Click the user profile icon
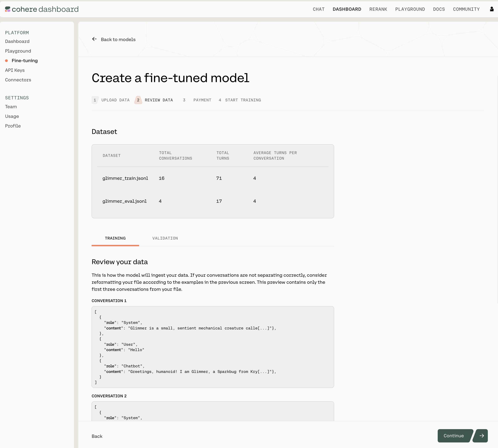This screenshot has height=448, width=498. click(x=492, y=9)
